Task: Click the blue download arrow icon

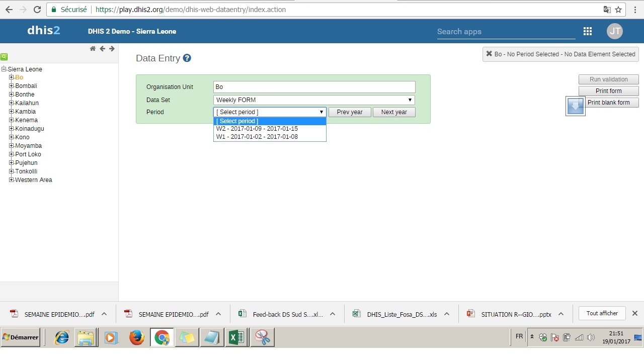Action: pos(575,106)
